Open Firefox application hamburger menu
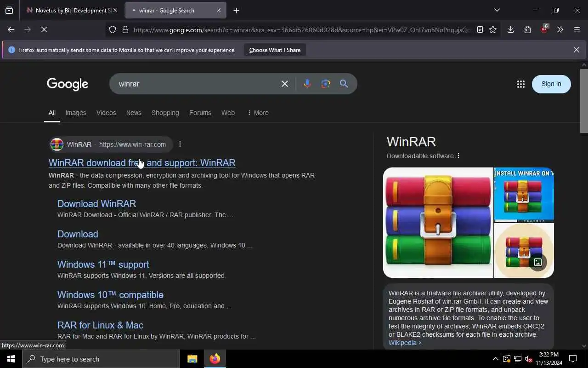 (577, 29)
